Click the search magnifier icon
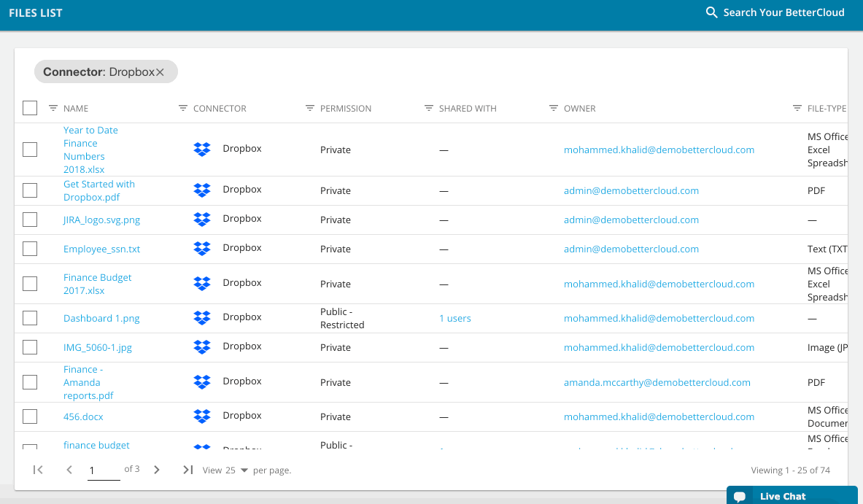This screenshot has width=863, height=504. click(711, 12)
